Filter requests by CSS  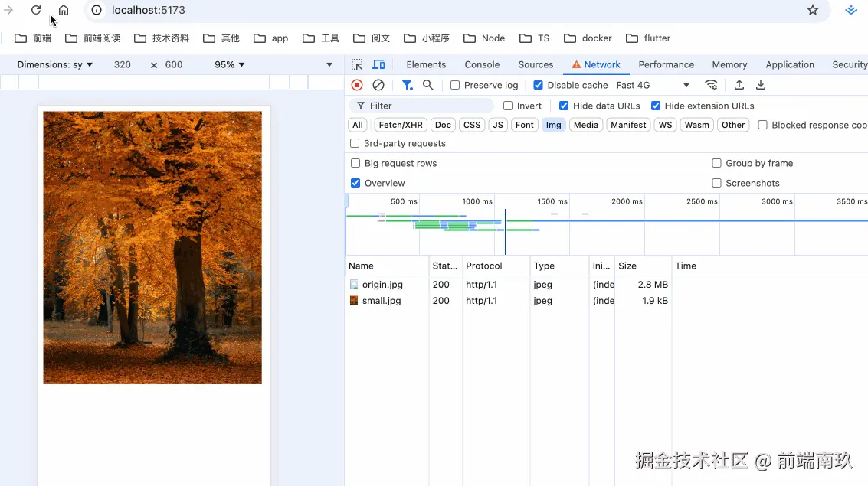coord(472,125)
